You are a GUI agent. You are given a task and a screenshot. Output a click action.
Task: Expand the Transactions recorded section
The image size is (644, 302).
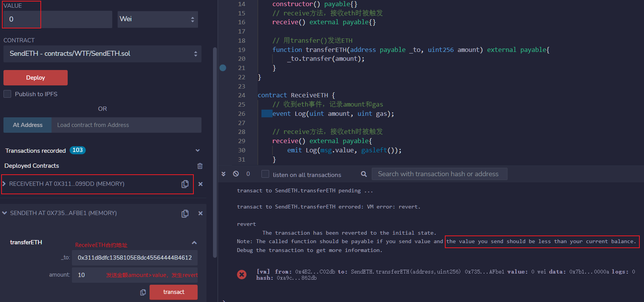click(x=198, y=150)
